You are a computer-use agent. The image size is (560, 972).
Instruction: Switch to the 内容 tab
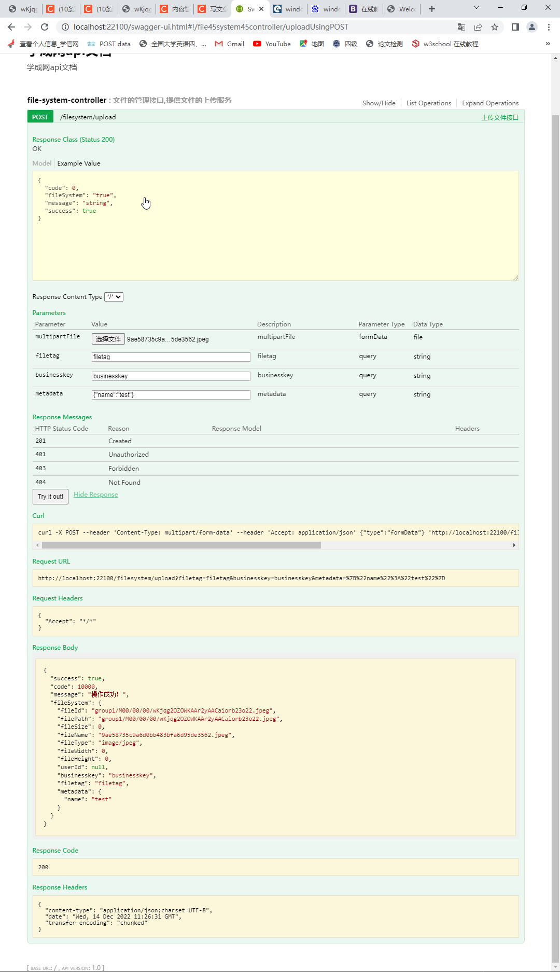pos(174,9)
